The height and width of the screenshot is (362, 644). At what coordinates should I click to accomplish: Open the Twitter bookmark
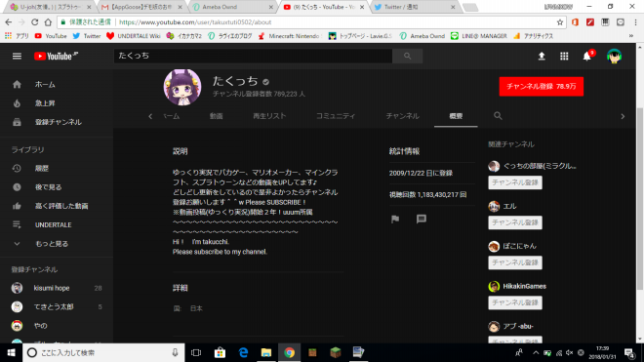[x=87, y=36]
